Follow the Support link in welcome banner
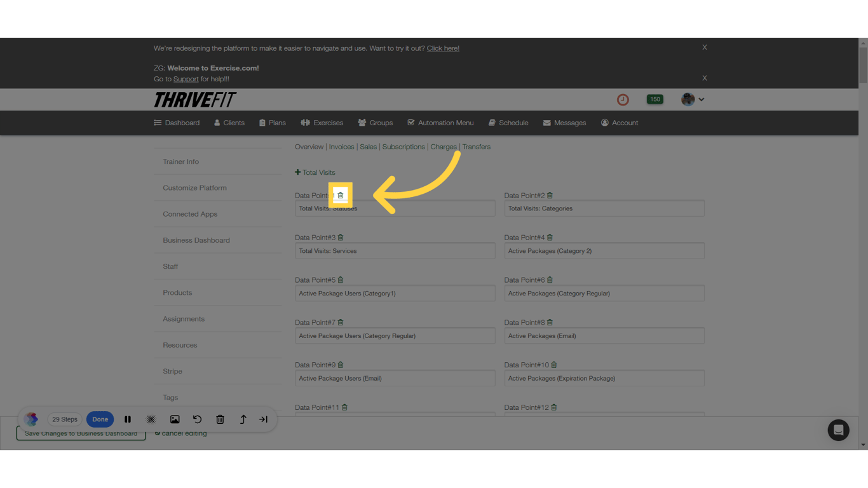The width and height of the screenshot is (868, 488). (186, 79)
